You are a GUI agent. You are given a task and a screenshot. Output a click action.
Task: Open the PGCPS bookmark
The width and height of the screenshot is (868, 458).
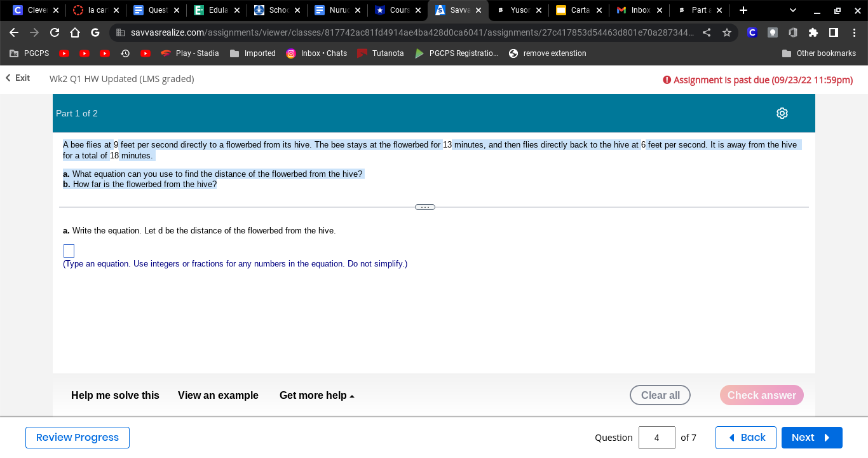pyautogui.click(x=29, y=53)
